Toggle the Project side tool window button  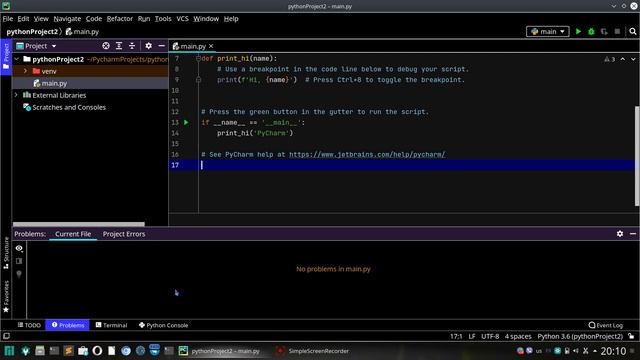click(x=6, y=57)
